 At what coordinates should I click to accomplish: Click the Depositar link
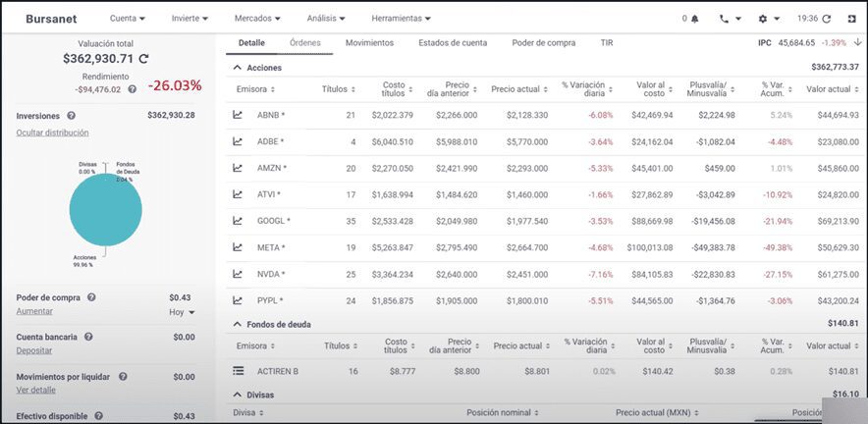click(x=34, y=349)
